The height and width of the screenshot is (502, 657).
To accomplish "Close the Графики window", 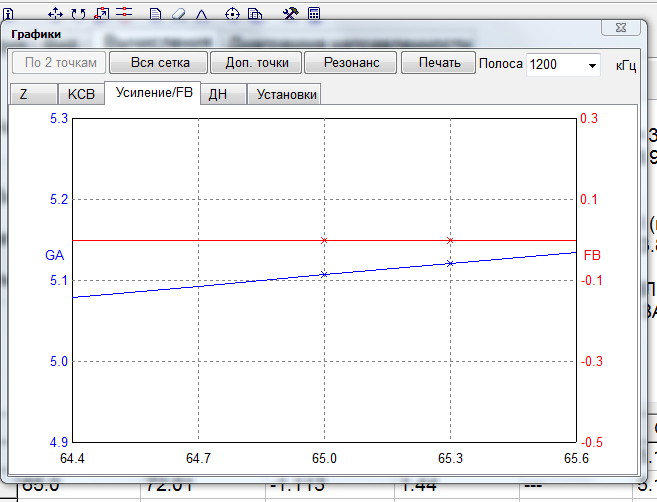I will click(x=621, y=28).
